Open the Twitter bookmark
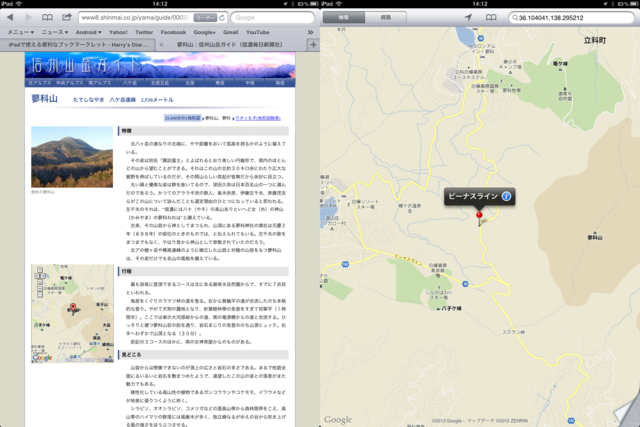This screenshot has height=427, width=640. (144, 32)
